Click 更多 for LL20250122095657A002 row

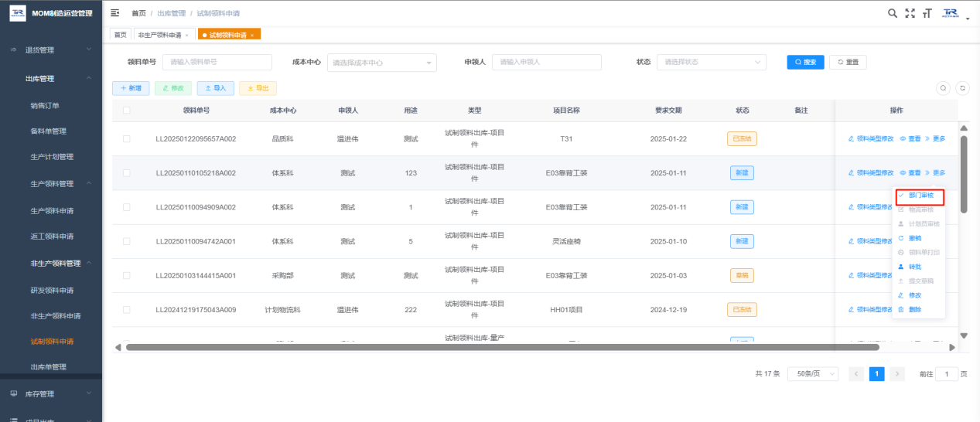935,139
